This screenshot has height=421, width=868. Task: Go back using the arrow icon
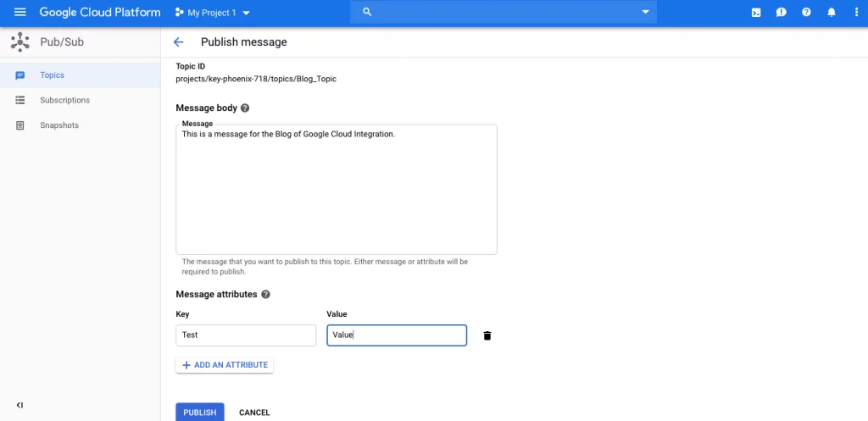178,42
